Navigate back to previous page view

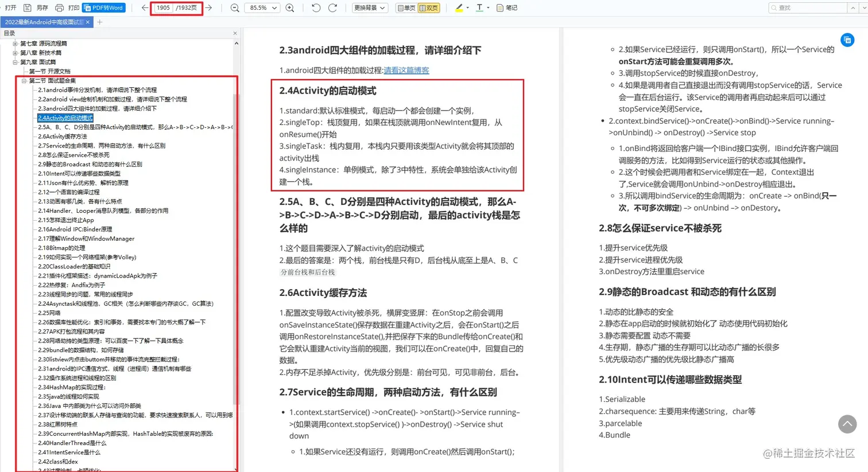tap(144, 7)
